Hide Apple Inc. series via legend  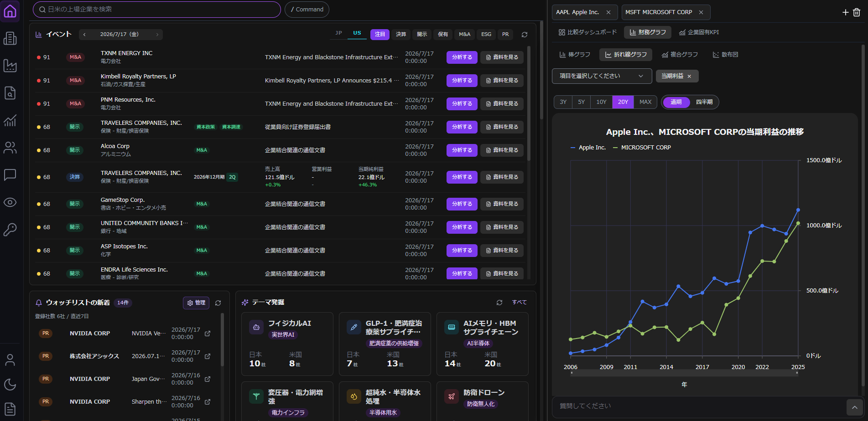point(588,148)
